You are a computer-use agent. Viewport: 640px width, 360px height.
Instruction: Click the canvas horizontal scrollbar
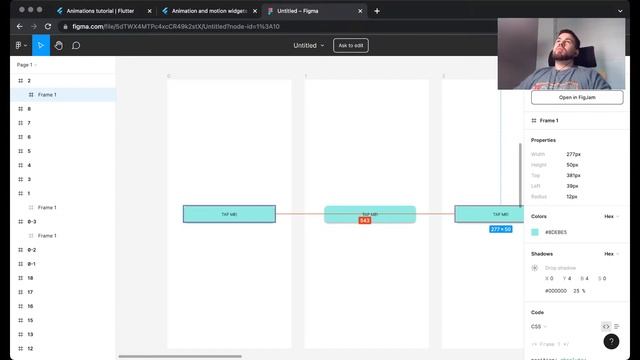[x=180, y=356]
